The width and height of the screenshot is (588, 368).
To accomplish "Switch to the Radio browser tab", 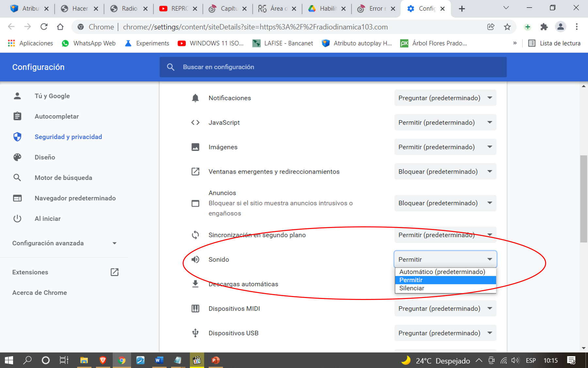I will [x=129, y=9].
